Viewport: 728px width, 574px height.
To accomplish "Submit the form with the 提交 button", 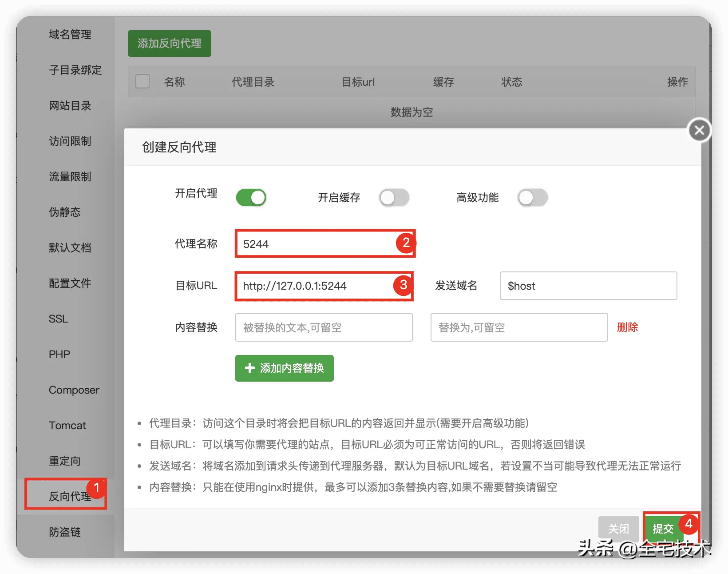I will pos(664,528).
